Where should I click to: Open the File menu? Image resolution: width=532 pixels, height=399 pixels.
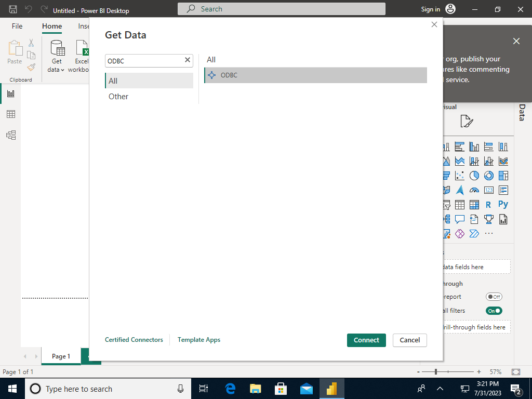17,26
